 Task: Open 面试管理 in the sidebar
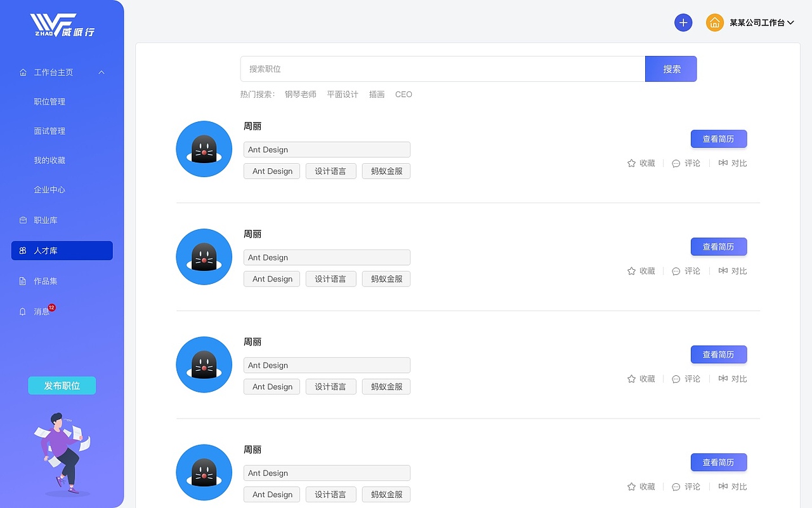(49, 131)
